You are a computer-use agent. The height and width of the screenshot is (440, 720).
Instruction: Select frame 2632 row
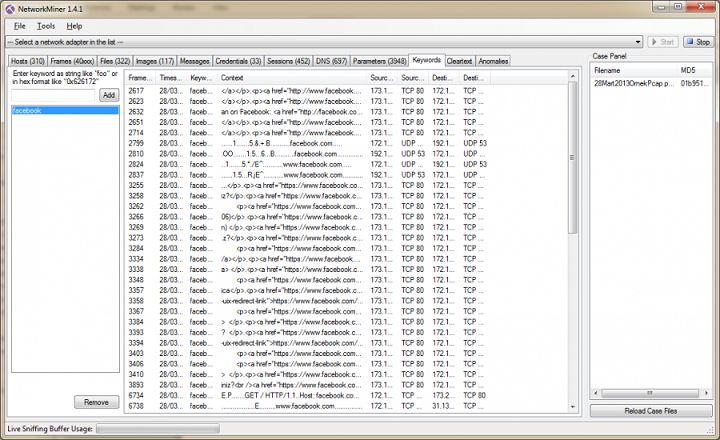coord(308,112)
